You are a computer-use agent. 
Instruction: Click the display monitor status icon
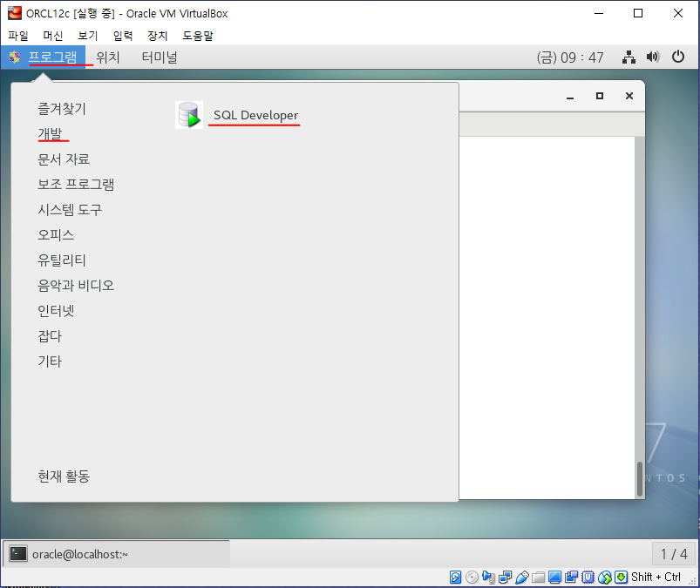(x=555, y=578)
